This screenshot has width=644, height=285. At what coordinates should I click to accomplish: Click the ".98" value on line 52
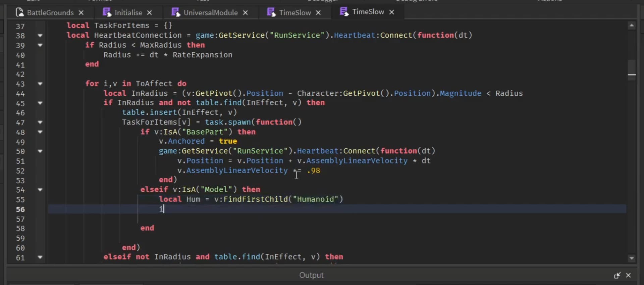pyautogui.click(x=314, y=171)
